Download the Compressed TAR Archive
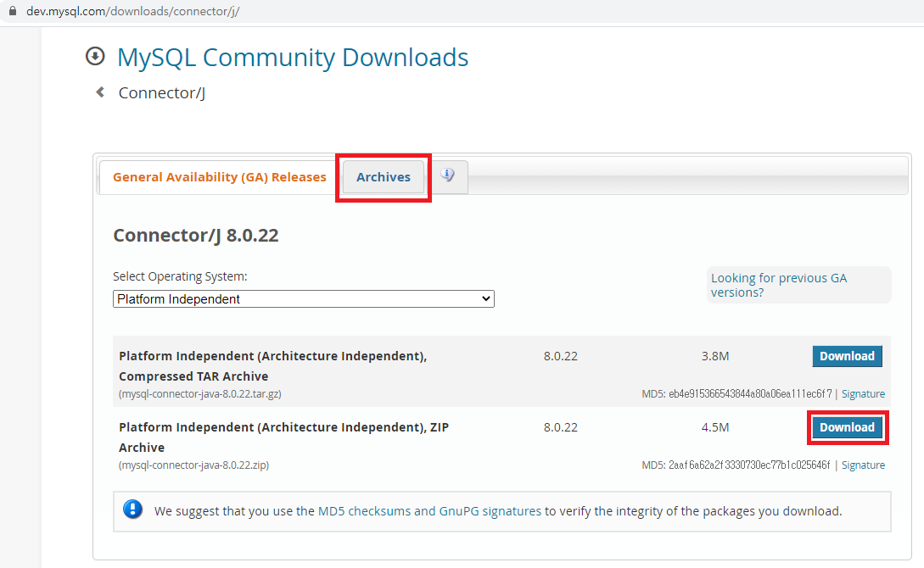Image resolution: width=924 pixels, height=568 pixels. tap(847, 356)
